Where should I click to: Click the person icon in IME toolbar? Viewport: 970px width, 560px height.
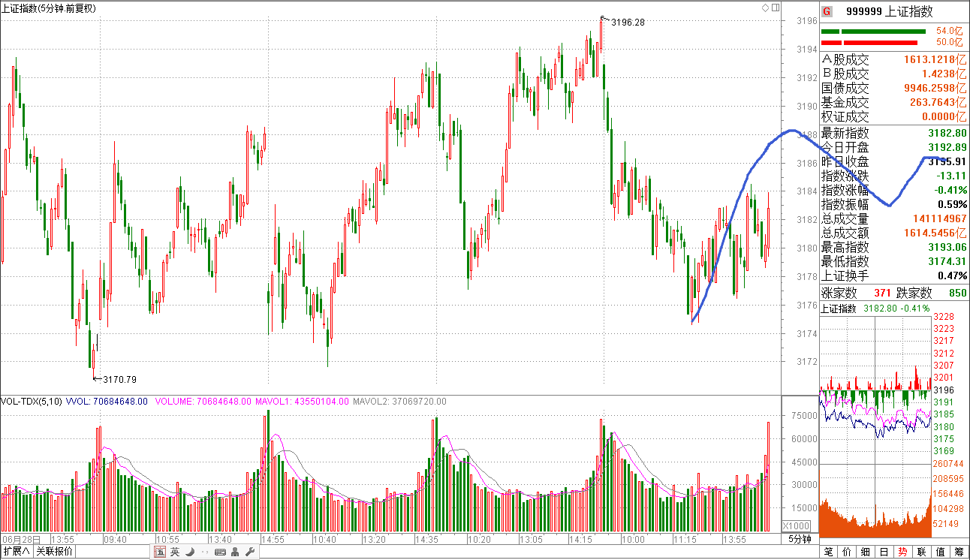click(236, 552)
